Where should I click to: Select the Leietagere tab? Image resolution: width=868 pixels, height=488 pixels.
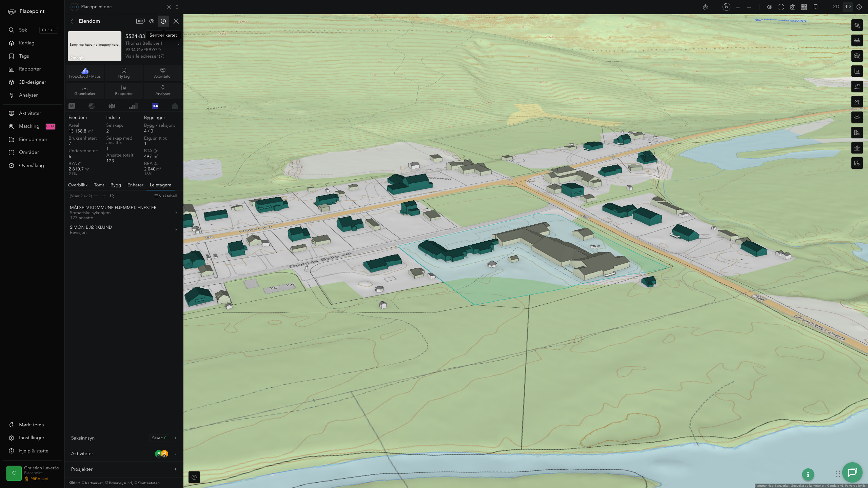click(160, 185)
